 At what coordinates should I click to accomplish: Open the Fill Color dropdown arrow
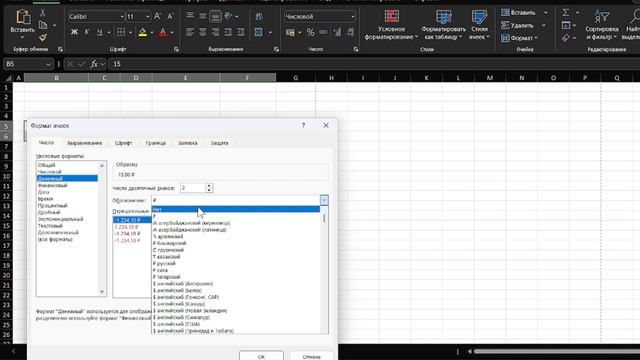coord(152,32)
